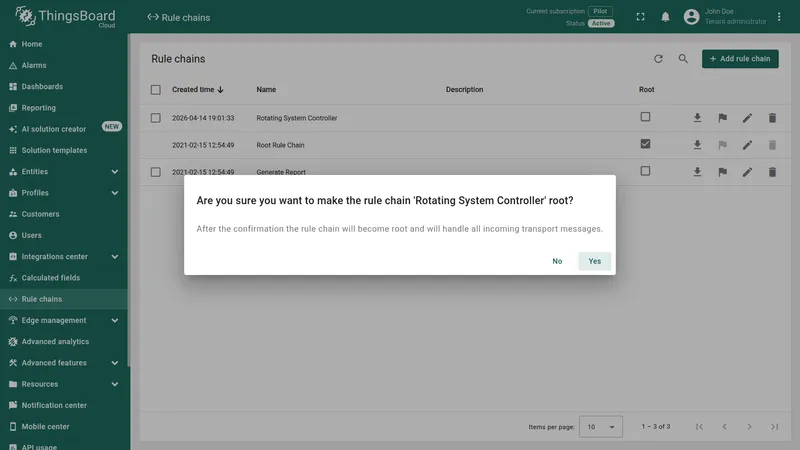This screenshot has width=800, height=450.
Task: Make Generate Report rule chain root
Action: 722,172
